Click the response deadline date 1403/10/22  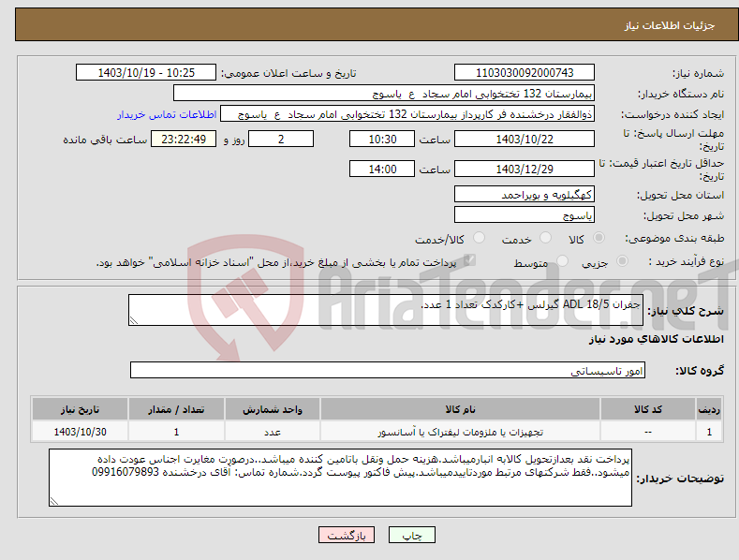pyautogui.click(x=525, y=139)
